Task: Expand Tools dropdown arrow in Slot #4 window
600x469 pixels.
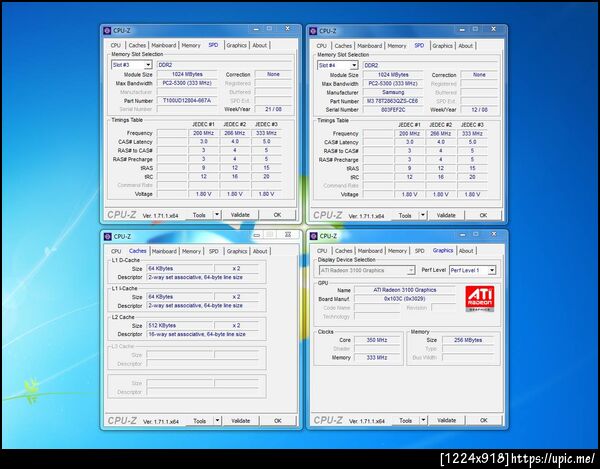Action: pyautogui.click(x=422, y=215)
